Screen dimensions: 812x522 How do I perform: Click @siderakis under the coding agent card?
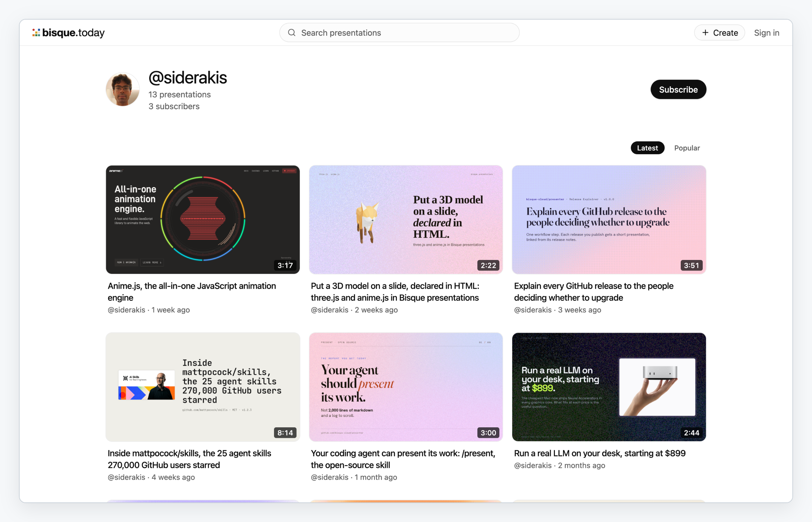click(x=330, y=477)
